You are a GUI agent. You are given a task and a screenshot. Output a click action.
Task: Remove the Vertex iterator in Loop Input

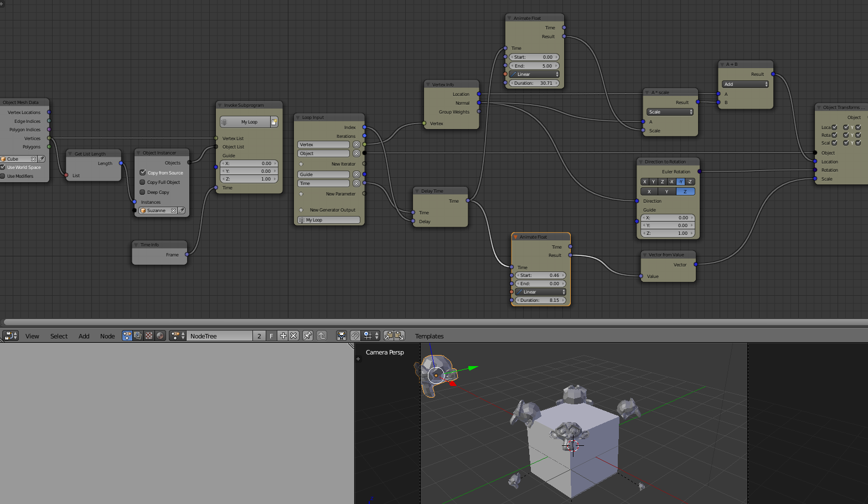(x=356, y=145)
